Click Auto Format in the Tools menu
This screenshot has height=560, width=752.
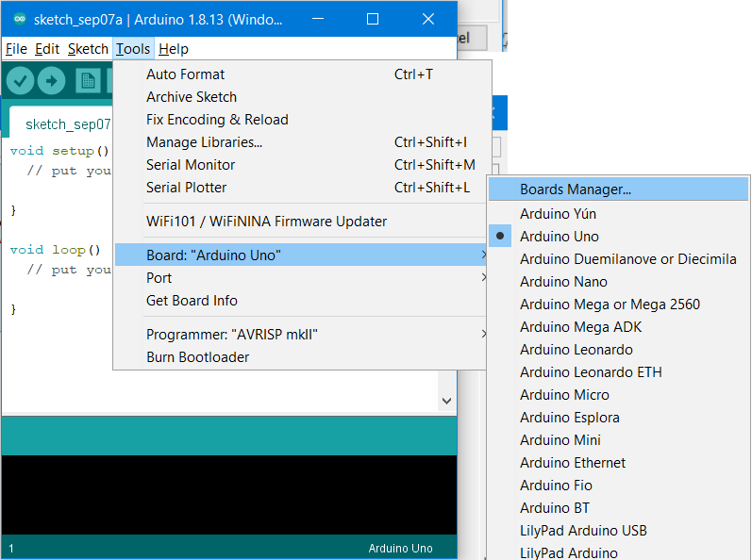[185, 74]
